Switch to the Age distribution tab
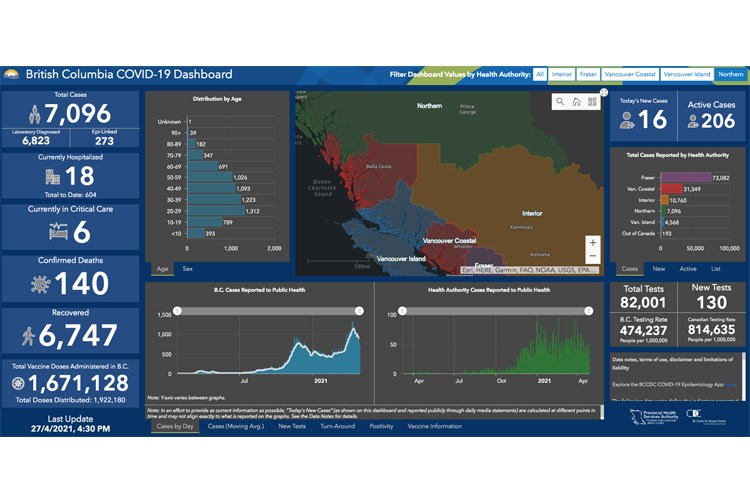This screenshot has height=504, width=750. click(x=162, y=269)
